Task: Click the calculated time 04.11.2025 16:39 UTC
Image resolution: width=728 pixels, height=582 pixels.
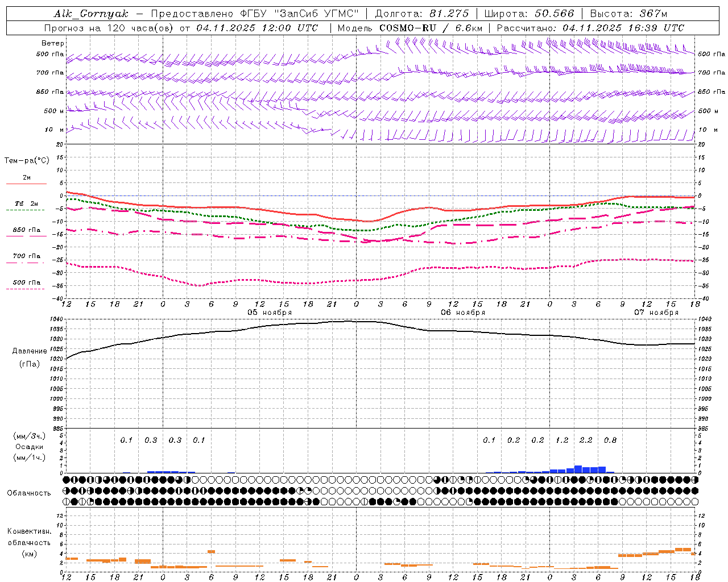Action: click(623, 28)
